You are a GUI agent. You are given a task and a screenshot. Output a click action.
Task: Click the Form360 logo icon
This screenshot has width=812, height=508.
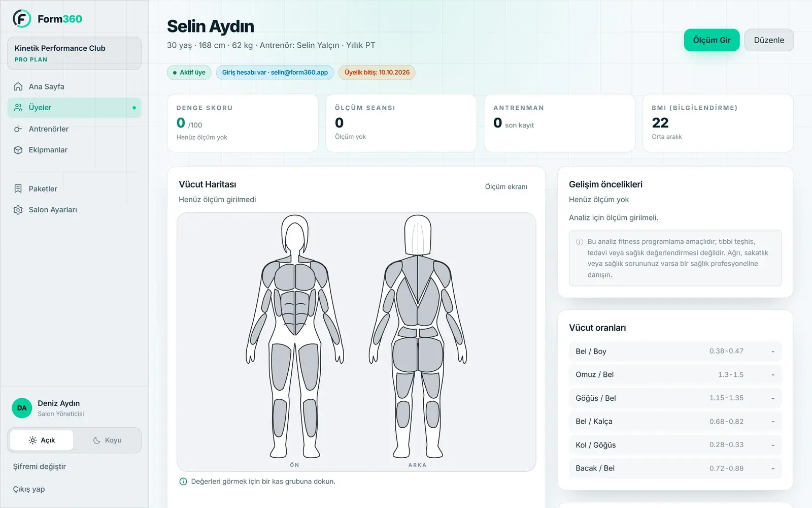(22, 19)
